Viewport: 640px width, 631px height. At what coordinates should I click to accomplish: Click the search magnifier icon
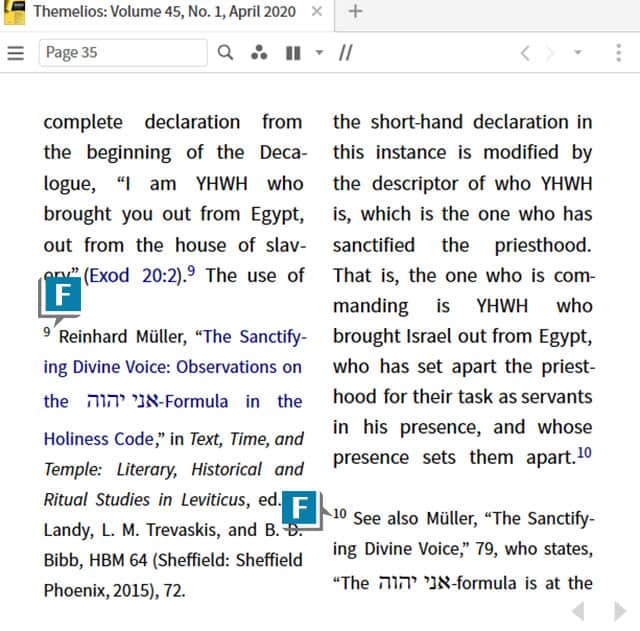[x=226, y=53]
